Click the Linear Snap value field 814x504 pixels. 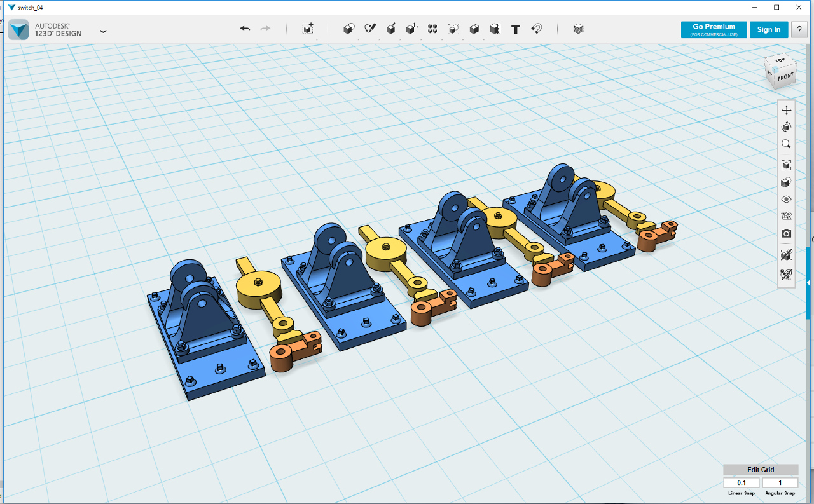(742, 483)
